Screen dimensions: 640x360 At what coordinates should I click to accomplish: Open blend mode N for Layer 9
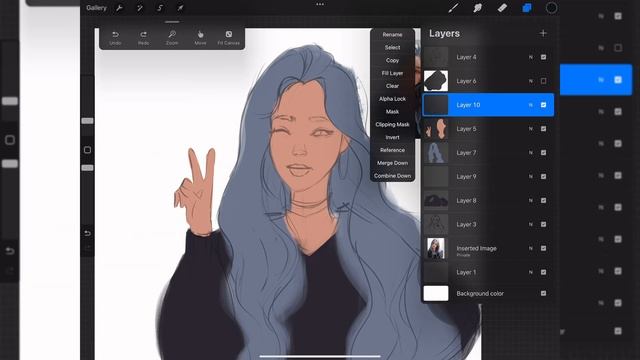[x=531, y=176]
